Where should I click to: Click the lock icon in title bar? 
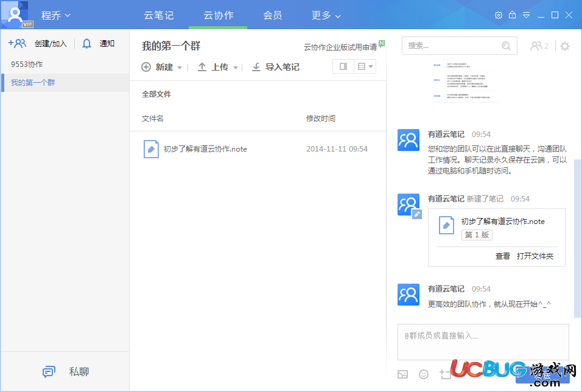pos(512,15)
